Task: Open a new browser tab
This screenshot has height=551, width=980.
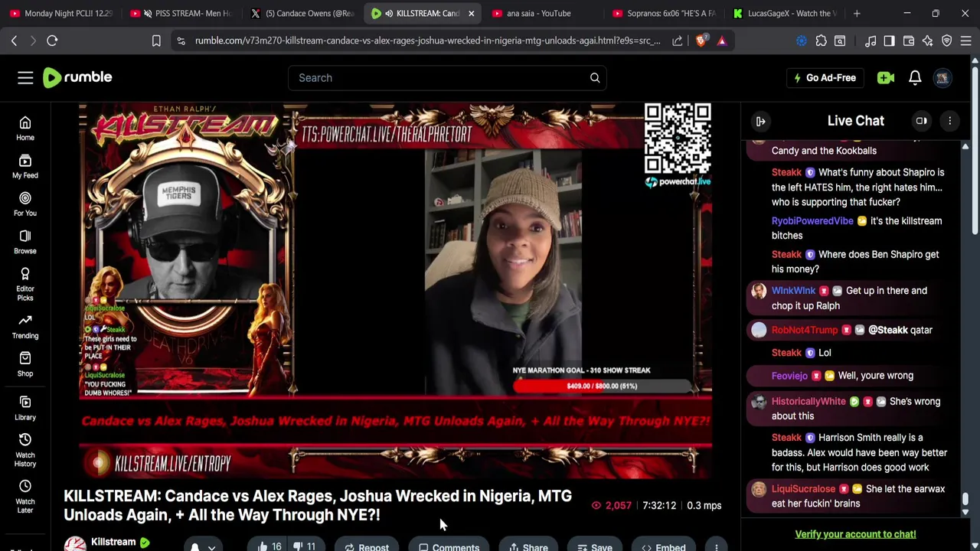Action: [857, 13]
